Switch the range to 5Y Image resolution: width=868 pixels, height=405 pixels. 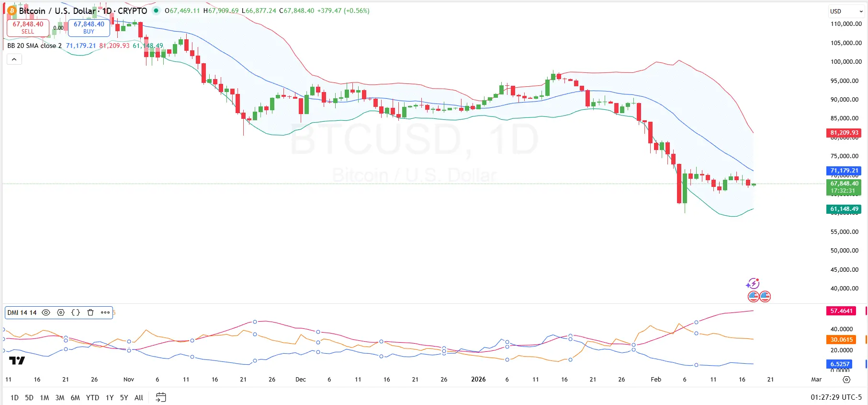tap(124, 398)
